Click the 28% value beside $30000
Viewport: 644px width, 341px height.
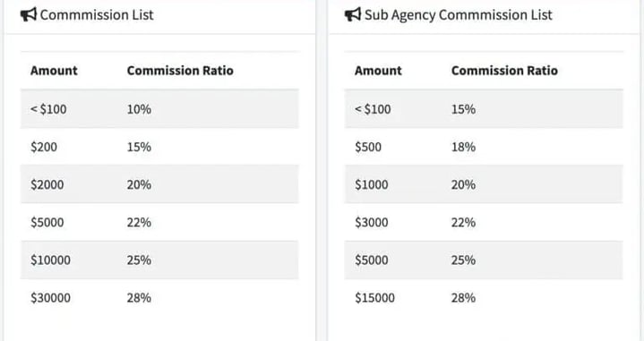pyautogui.click(x=139, y=298)
